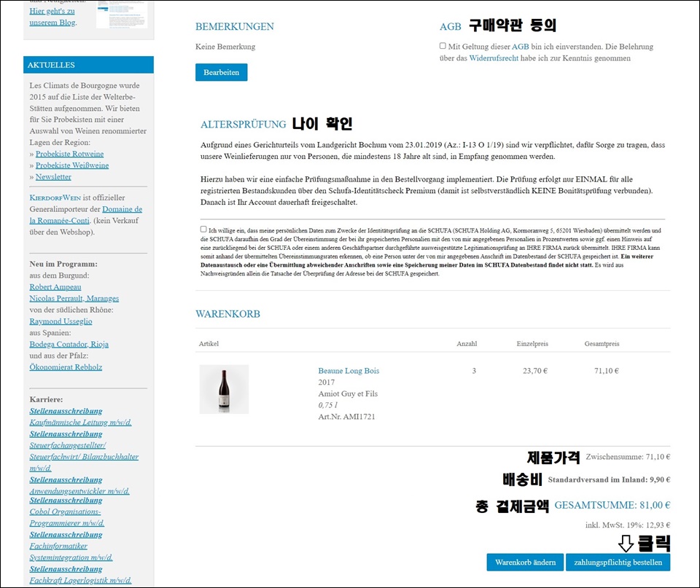The width and height of the screenshot is (700, 588).
Task: Click the 'inkl. MwSt. 19%: 12,93 €' line
Action: (x=628, y=525)
